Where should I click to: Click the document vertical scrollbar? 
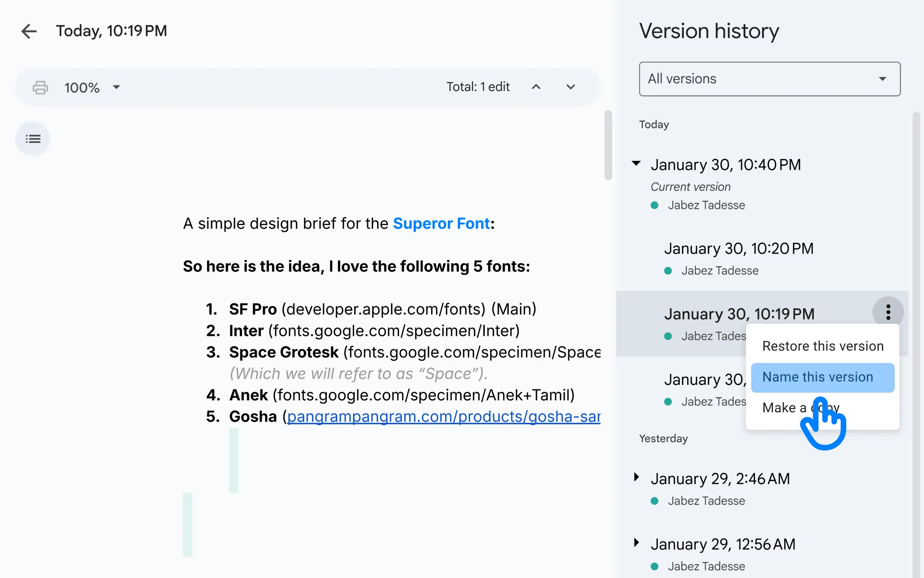tap(608, 145)
